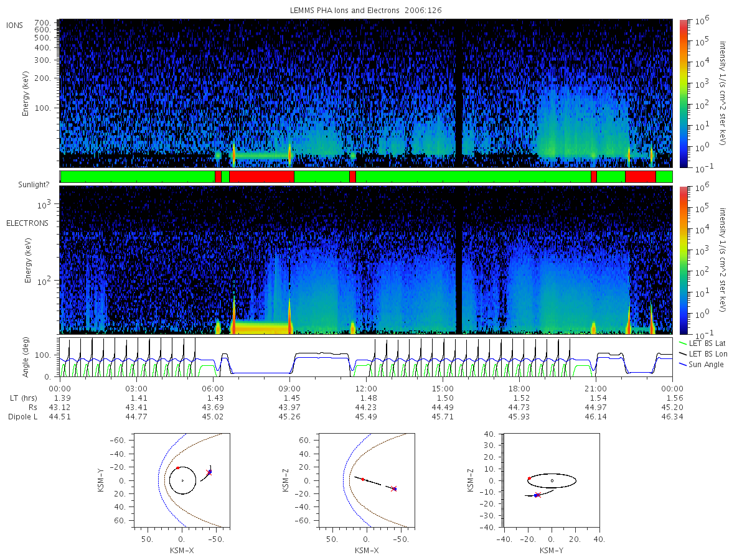Image resolution: width=747 pixels, height=560 pixels.
Task: Select the "IONS" panel label
Action: (x=16, y=25)
